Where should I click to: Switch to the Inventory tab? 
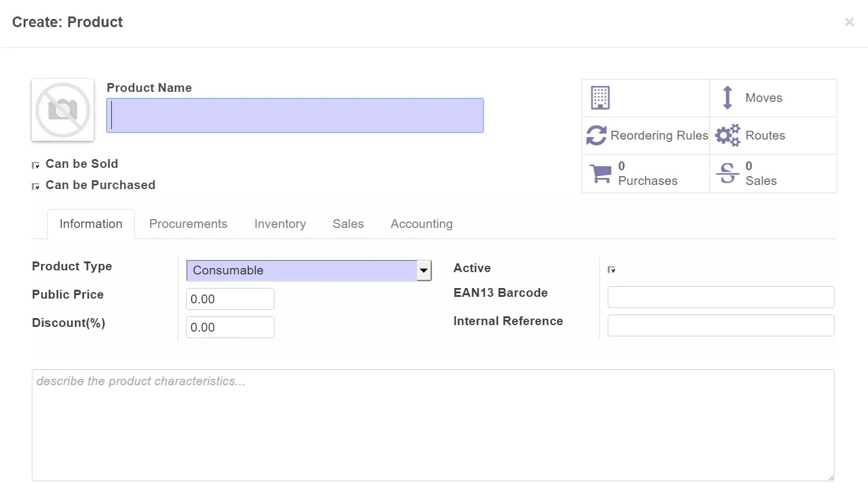point(280,224)
